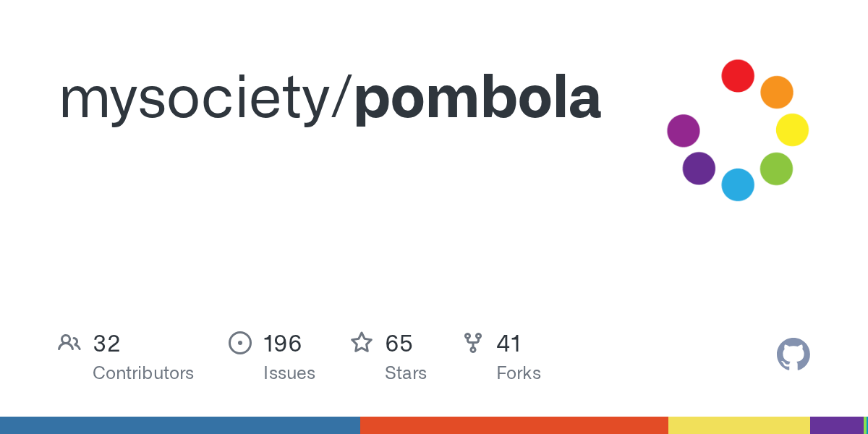The image size is (868, 434).
Task: Click the orange-red language bar segment
Action: click(x=514, y=425)
